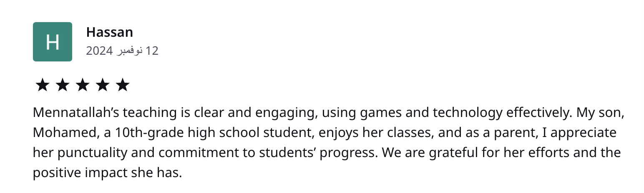This screenshot has height=193, width=644.
Task: Click the fourth rating star
Action: click(103, 85)
